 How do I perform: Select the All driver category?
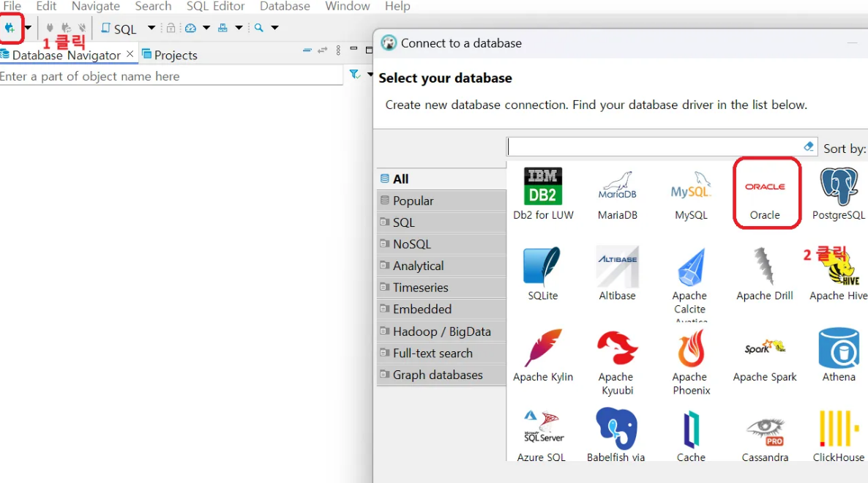pos(441,179)
